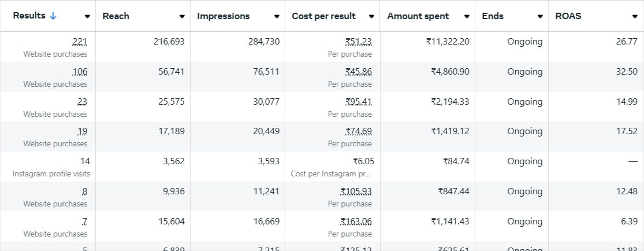644x251 pixels.
Task: Click the ROAS column header label
Action: click(x=568, y=16)
